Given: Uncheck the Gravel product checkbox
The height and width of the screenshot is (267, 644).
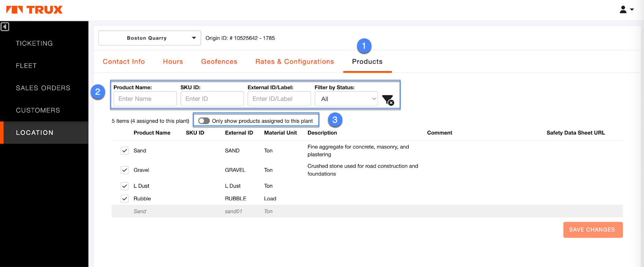Looking at the screenshot, I should coord(125,170).
